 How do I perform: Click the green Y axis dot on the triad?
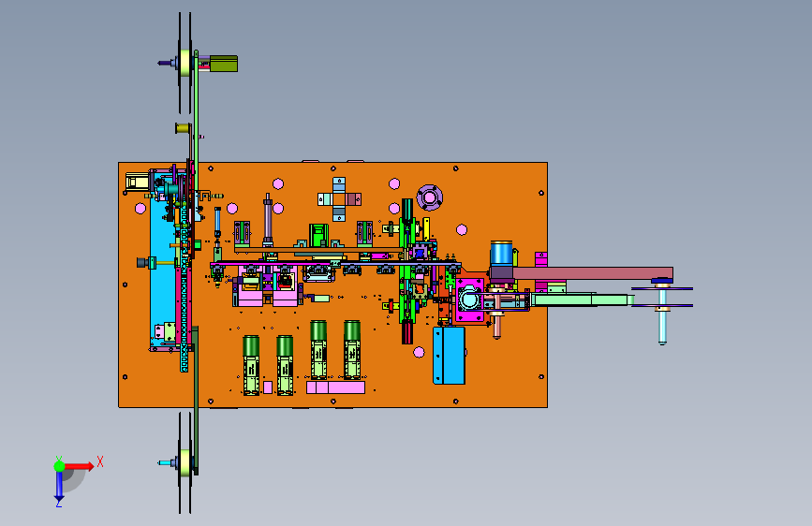(x=60, y=466)
